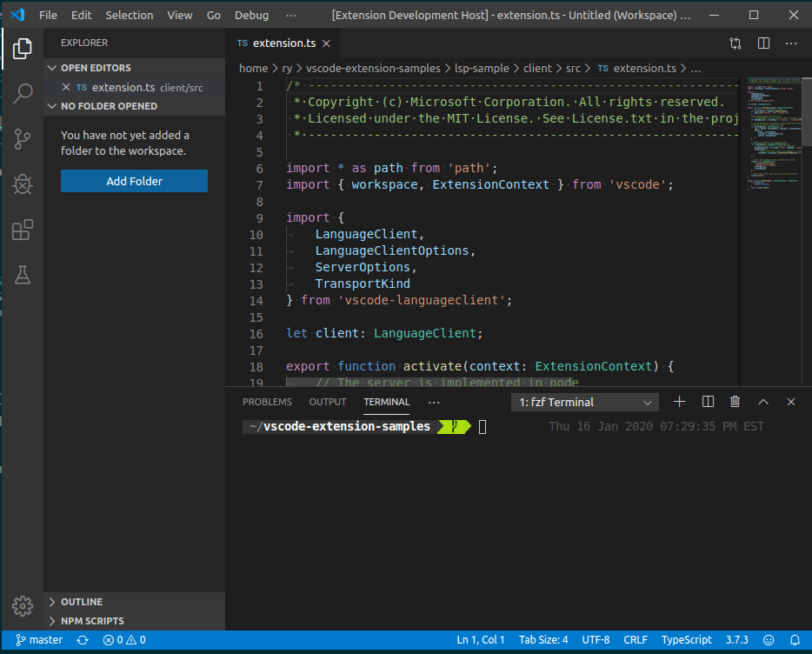Open the Manage gear icon
The height and width of the screenshot is (654, 812).
coord(23,606)
